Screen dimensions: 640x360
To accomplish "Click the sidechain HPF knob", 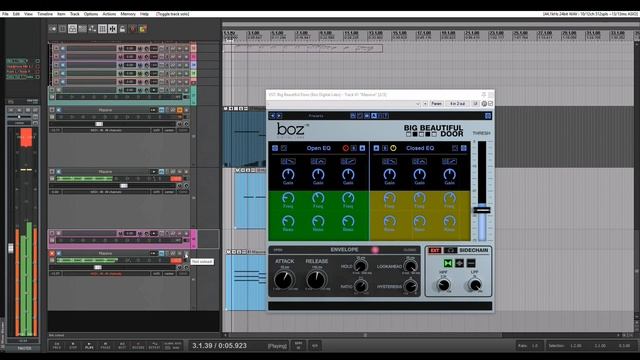I will 444,285.
